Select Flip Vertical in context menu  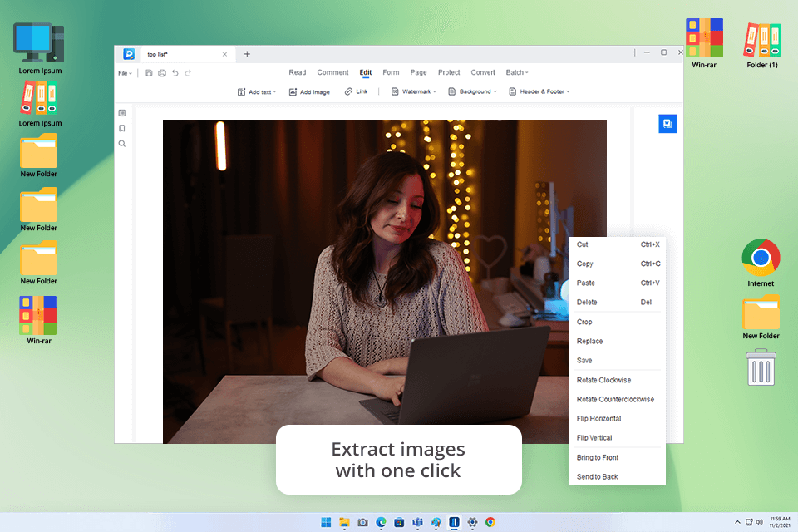618,438
